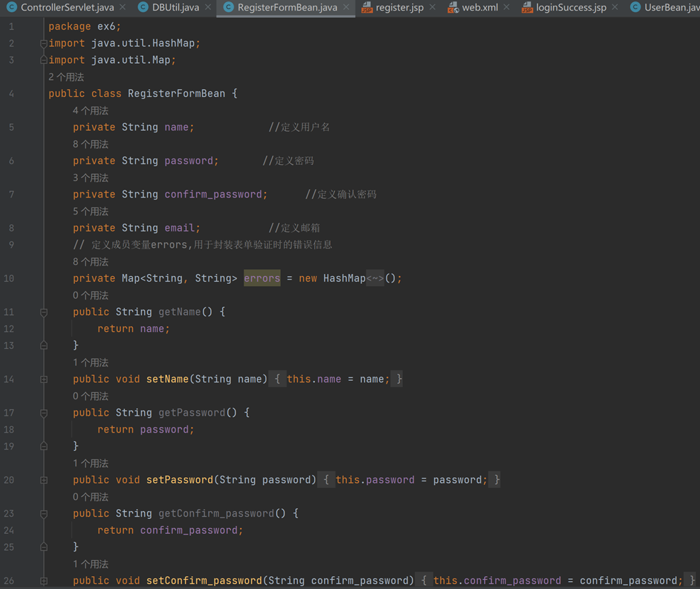This screenshot has height=589, width=700.
Task: Click the comment '//定义用户名'
Action: (299, 127)
